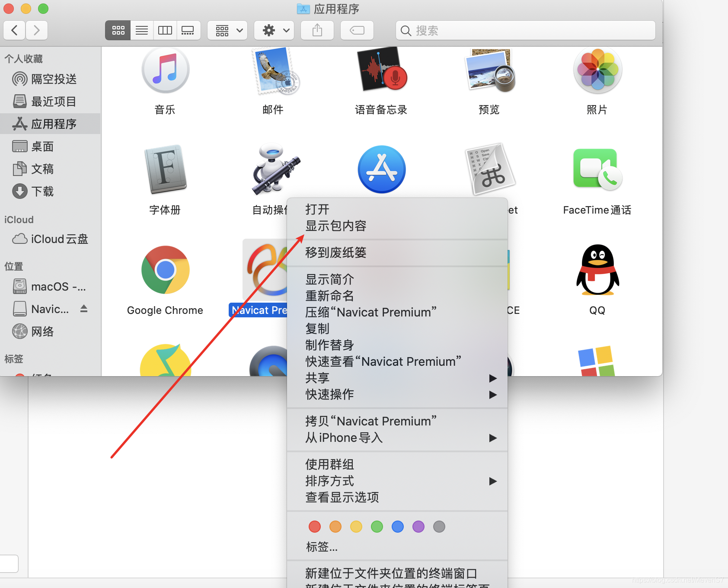Select the keyboard shortcut cheat sheet app icon
This screenshot has height=588, width=728.
click(x=490, y=169)
